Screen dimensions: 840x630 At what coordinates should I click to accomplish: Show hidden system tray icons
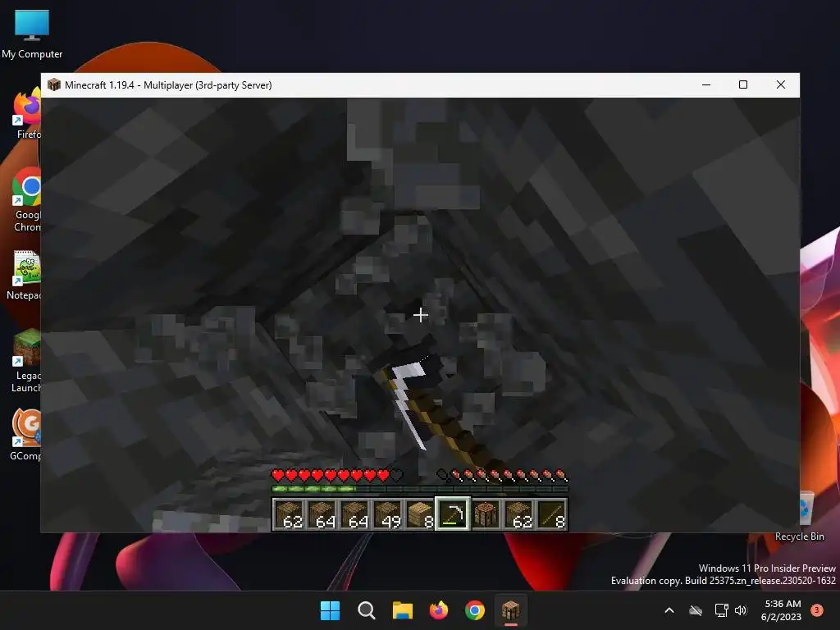pyautogui.click(x=669, y=610)
